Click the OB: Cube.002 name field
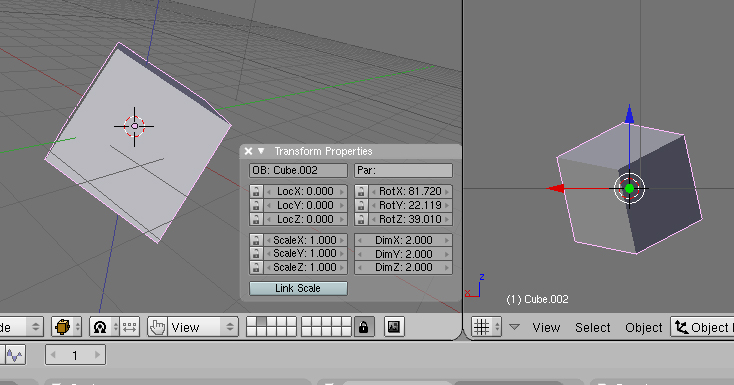This screenshot has height=385, width=734. coord(298,170)
